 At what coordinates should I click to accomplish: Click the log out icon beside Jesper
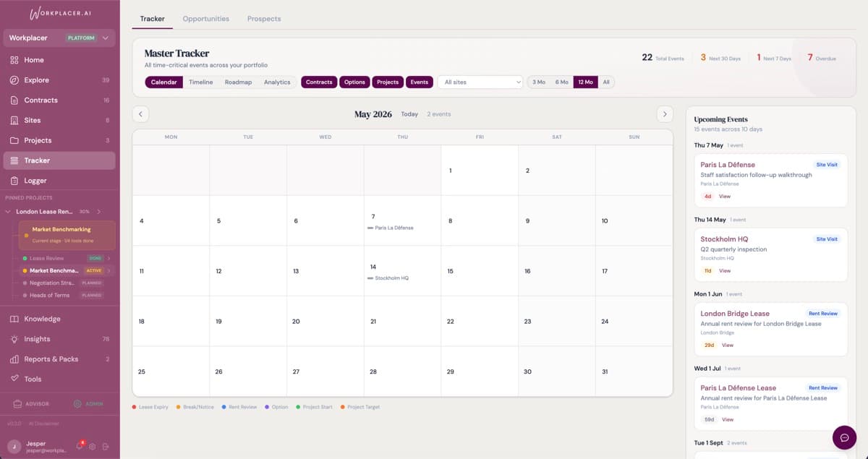tap(106, 447)
